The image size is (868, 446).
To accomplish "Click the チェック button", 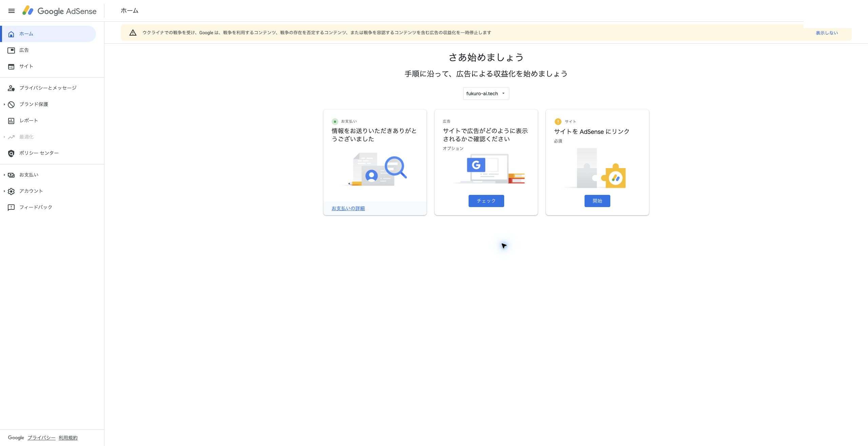I will pos(486,201).
